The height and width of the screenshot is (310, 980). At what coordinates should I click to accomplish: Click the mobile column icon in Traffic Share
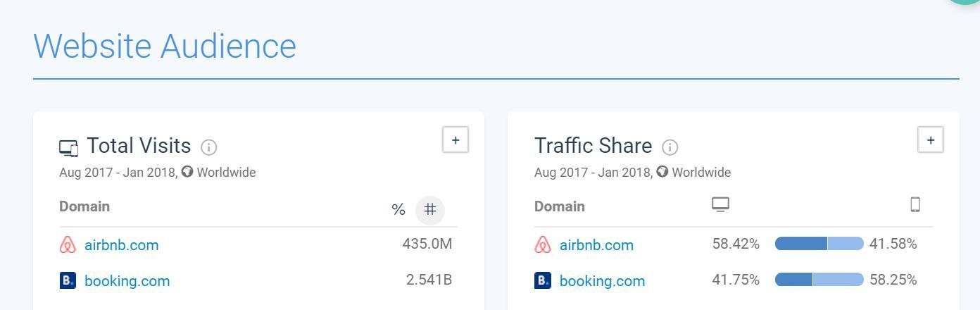[915, 204]
